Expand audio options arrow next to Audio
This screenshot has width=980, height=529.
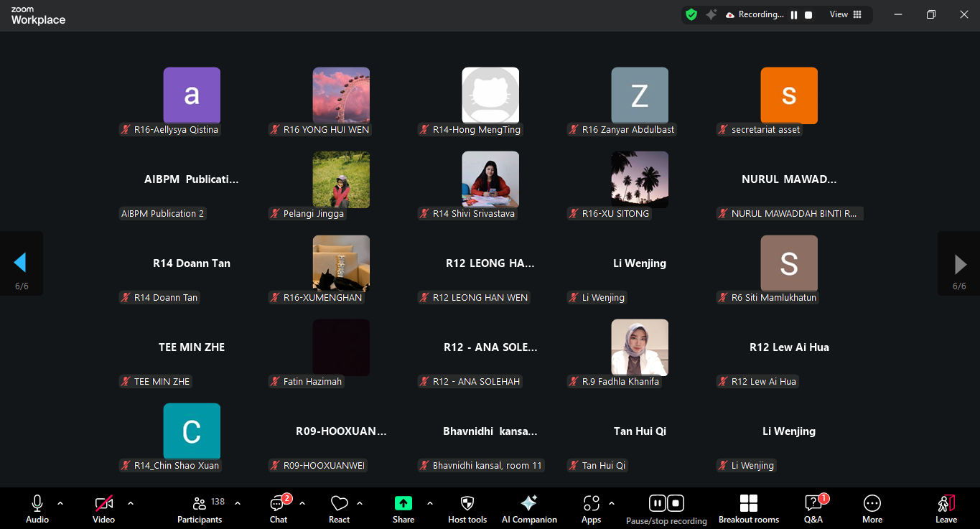pos(60,503)
